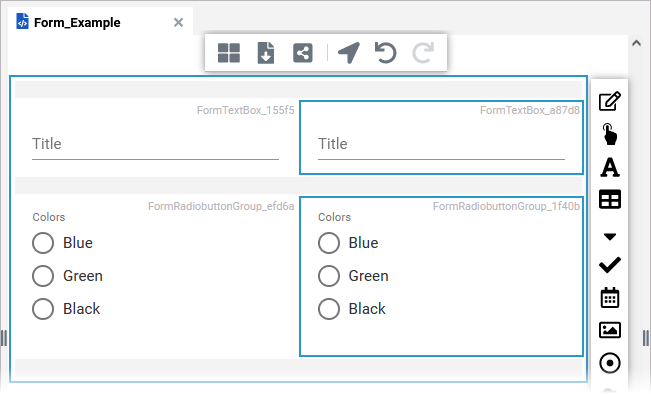Select the Black radio button in left group
The width and height of the screenshot is (651, 394).
pos(43,309)
